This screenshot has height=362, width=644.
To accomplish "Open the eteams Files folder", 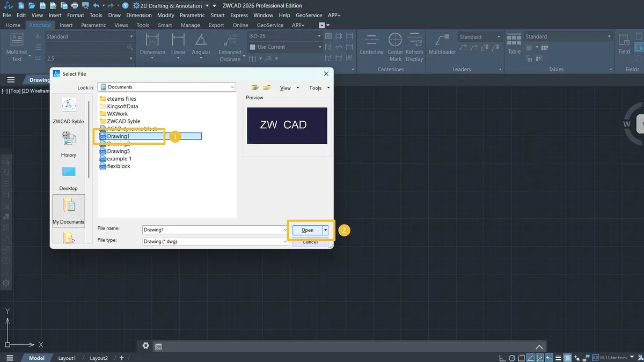I will 118,99.
